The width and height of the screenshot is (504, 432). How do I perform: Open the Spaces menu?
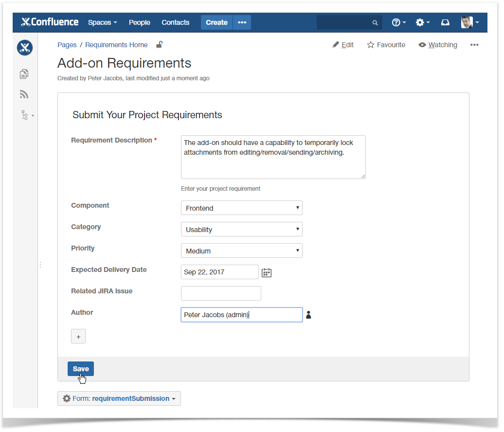click(102, 22)
